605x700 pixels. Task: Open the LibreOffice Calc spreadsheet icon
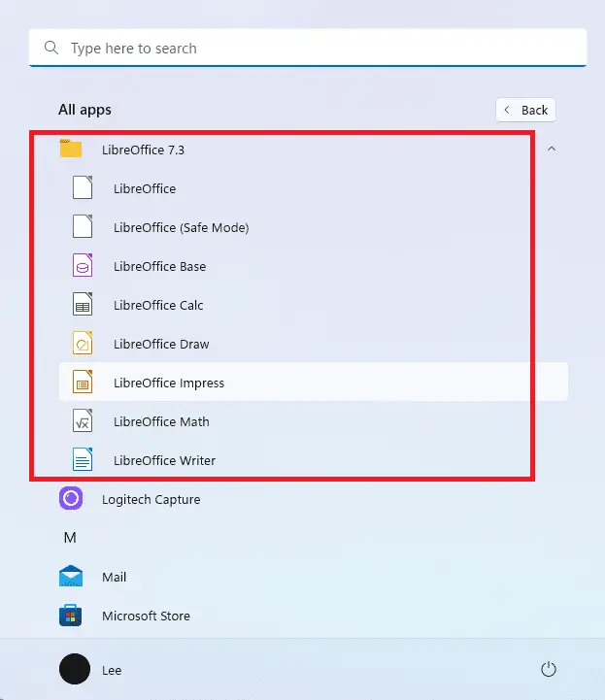(83, 304)
